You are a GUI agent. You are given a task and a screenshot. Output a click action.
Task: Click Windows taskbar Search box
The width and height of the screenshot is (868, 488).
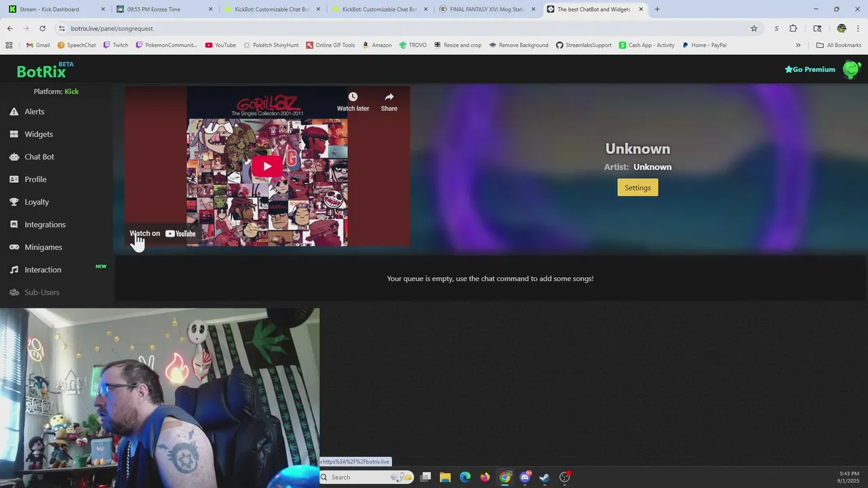[366, 477]
